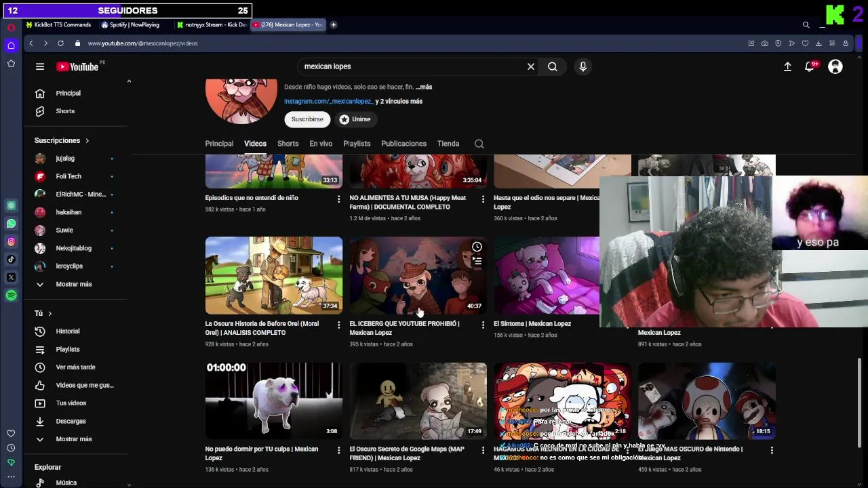Add El Iceberg video to Watch Later

[x=477, y=247]
